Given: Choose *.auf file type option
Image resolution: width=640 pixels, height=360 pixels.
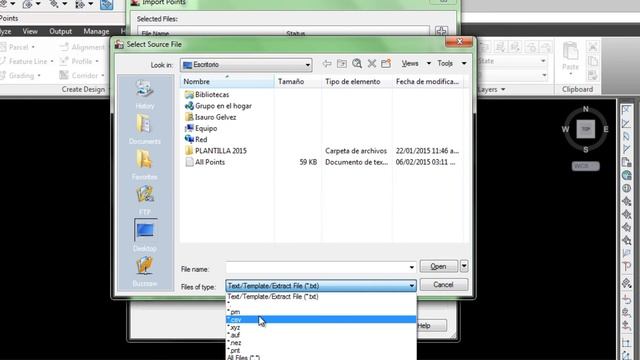Looking at the screenshot, I should [321, 335].
